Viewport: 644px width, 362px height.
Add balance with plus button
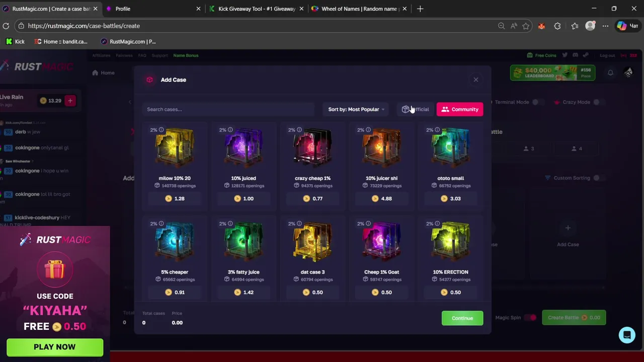70,101
